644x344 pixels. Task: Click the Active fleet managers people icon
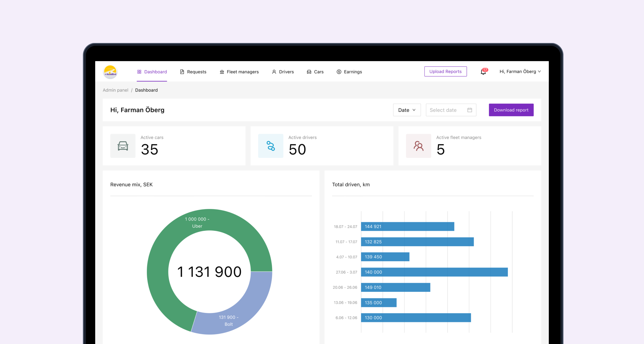pyautogui.click(x=418, y=146)
